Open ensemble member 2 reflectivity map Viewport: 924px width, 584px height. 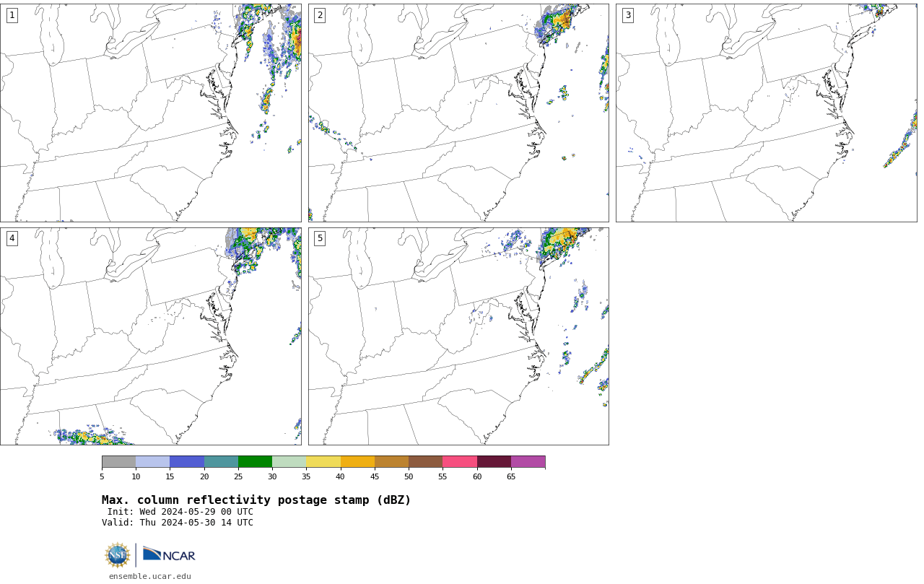(458, 113)
